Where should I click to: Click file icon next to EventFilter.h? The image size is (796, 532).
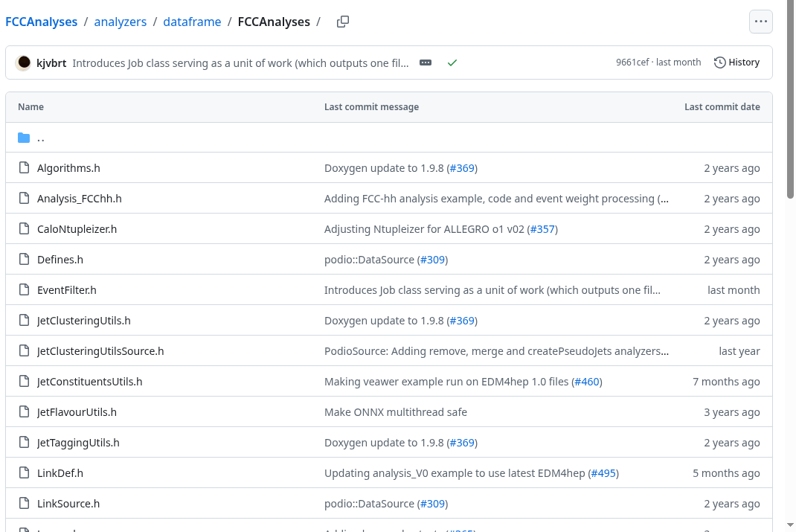24,290
